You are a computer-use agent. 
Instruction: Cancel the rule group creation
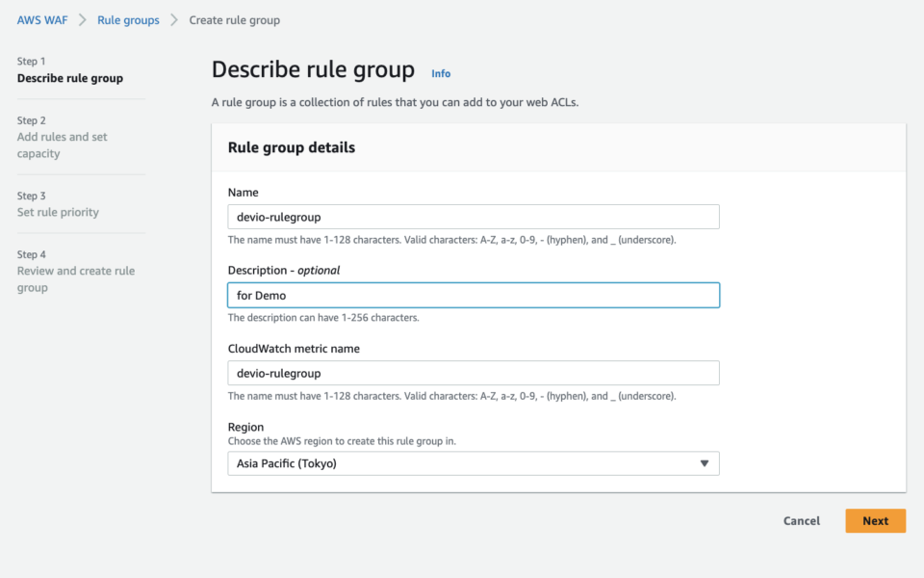[x=801, y=520]
